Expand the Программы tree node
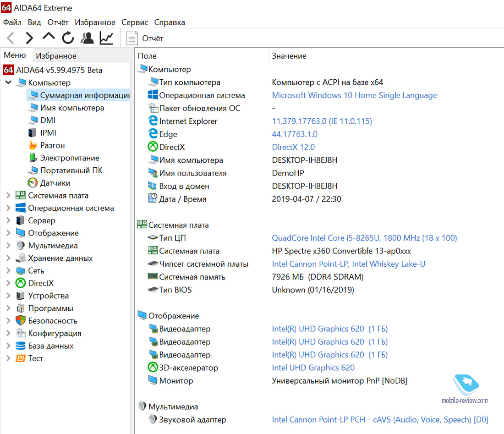This screenshot has width=504, height=434. pyautogui.click(x=8, y=308)
